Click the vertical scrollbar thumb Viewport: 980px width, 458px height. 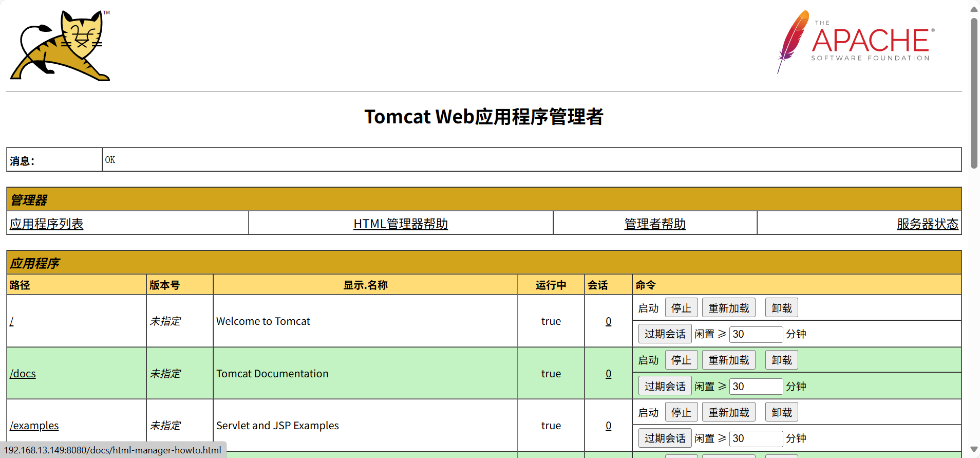[x=974, y=93]
